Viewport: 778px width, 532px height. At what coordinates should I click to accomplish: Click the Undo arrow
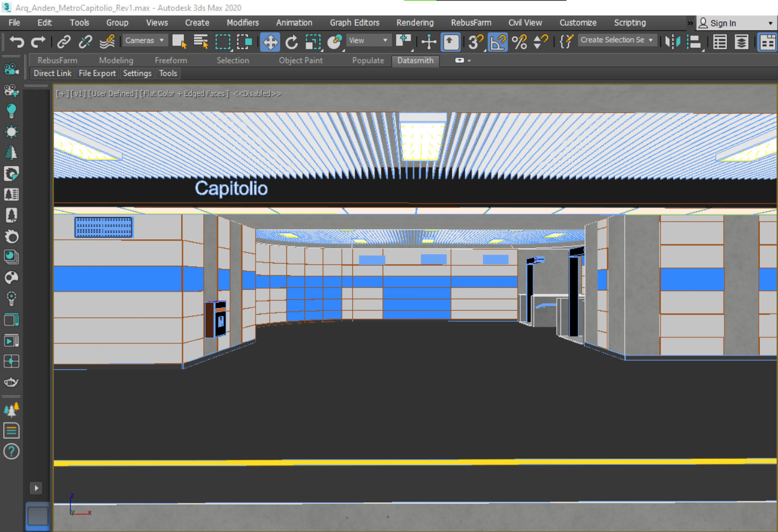click(x=17, y=42)
